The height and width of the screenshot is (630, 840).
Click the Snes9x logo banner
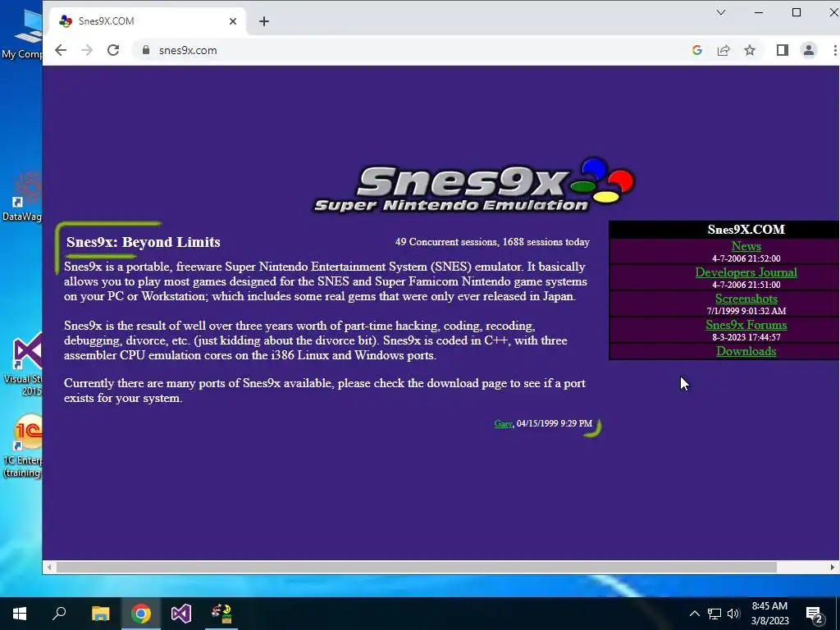point(473,185)
